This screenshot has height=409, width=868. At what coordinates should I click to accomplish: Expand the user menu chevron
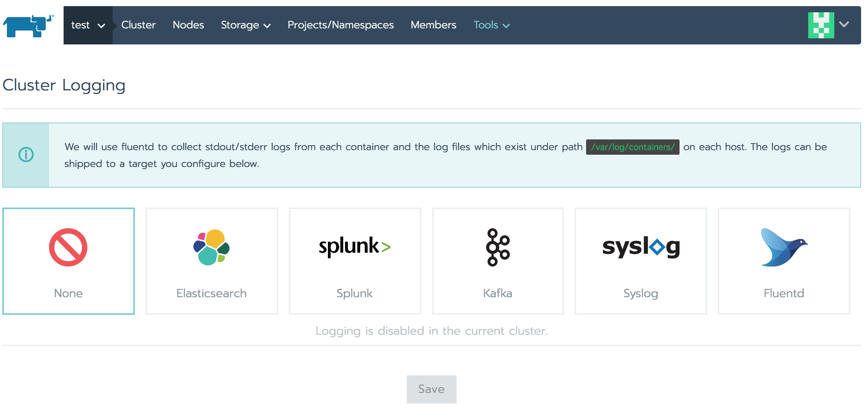point(844,25)
